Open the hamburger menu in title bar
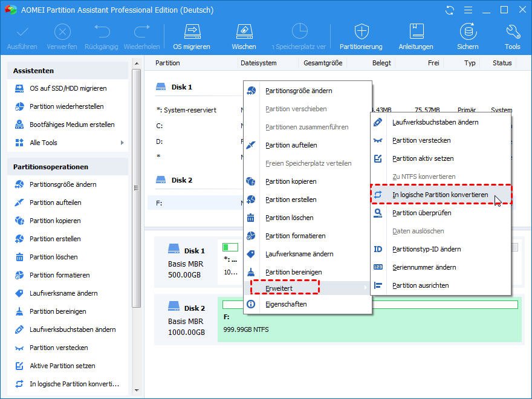 point(468,10)
